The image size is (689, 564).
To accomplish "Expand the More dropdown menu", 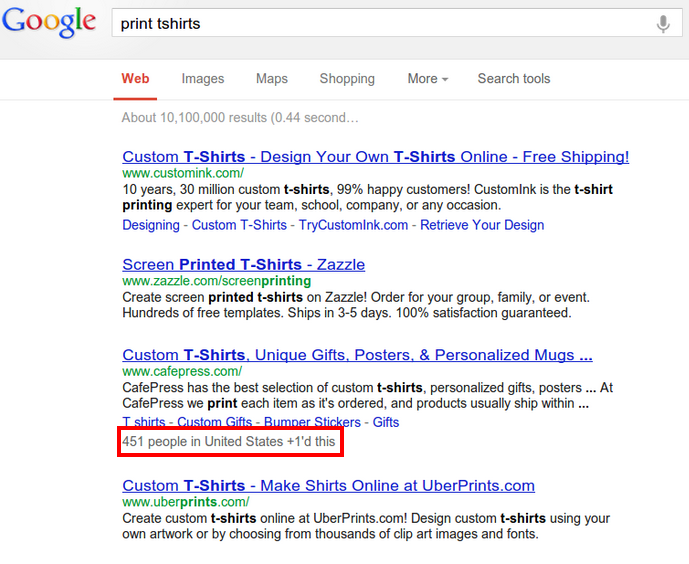I will [428, 79].
